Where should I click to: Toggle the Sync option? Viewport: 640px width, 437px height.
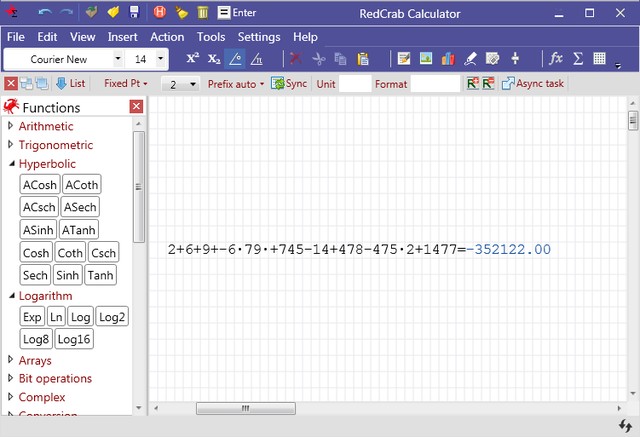click(x=289, y=84)
